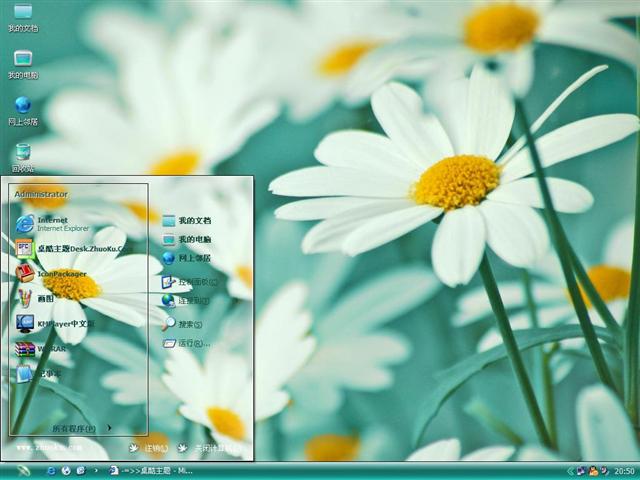The width and height of the screenshot is (640, 480).
Task: Open 我的文档 icon on the desktop
Action: 23,18
